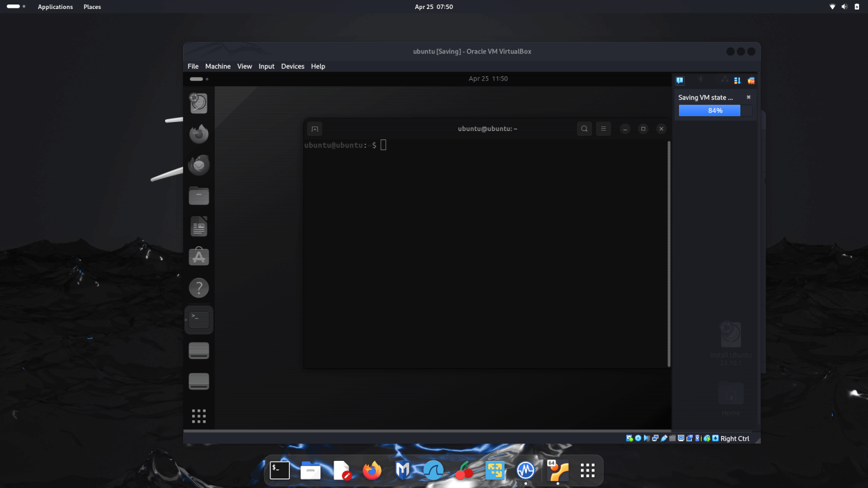868x488 pixels.
Task: Open the Machine menu in VirtualBox
Action: (218, 66)
